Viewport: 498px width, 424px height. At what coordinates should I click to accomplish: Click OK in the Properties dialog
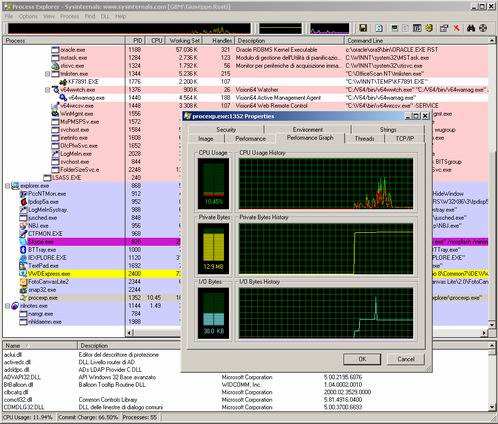pos(362,359)
